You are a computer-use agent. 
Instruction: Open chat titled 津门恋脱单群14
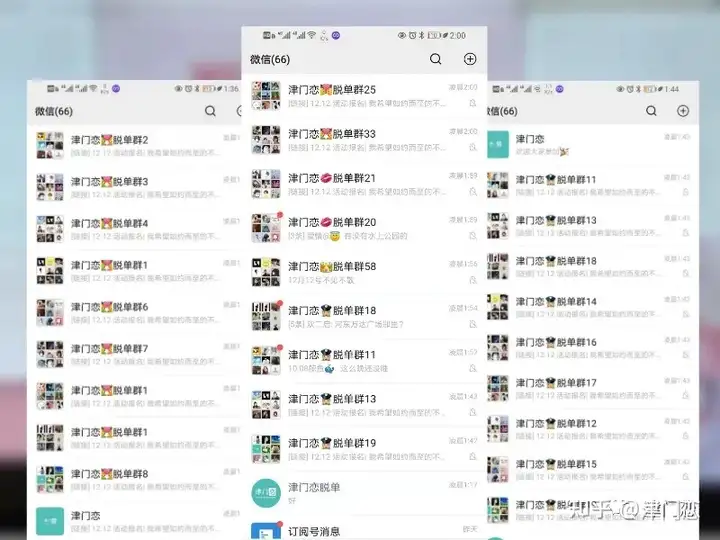click(x=556, y=302)
